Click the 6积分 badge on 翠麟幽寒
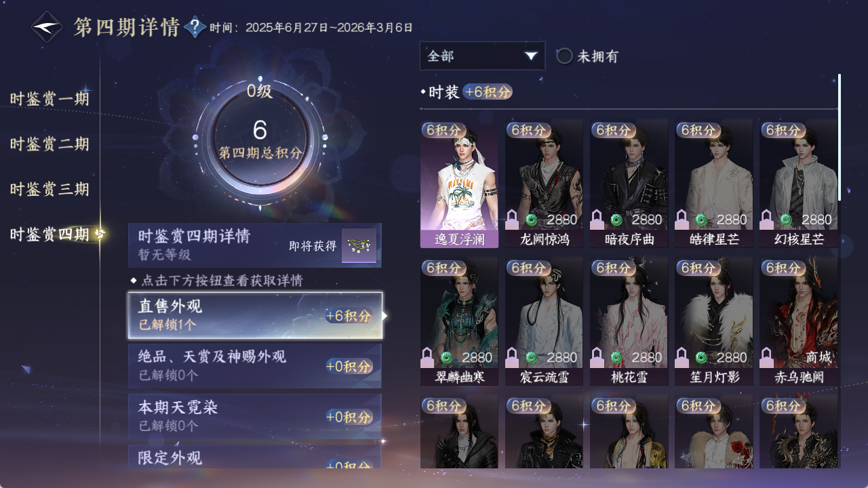Screen dimensions: 868x488 click(443, 268)
